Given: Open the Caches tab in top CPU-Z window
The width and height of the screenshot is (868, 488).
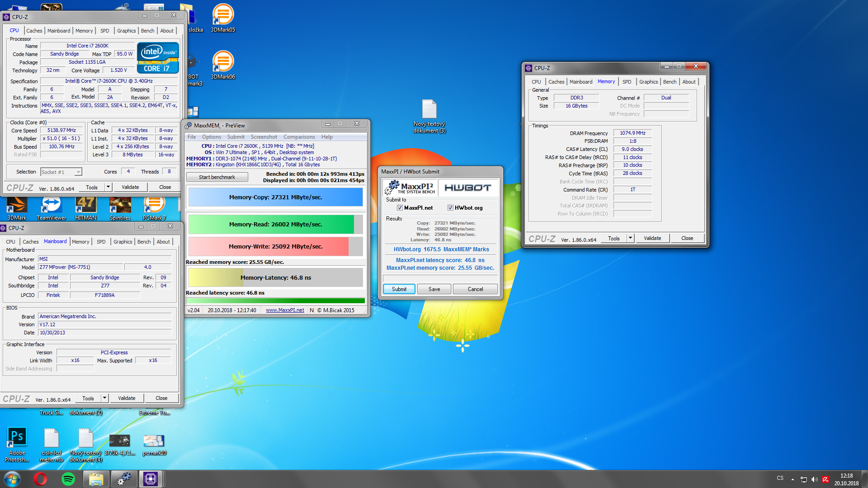Looking at the screenshot, I should pyautogui.click(x=34, y=31).
